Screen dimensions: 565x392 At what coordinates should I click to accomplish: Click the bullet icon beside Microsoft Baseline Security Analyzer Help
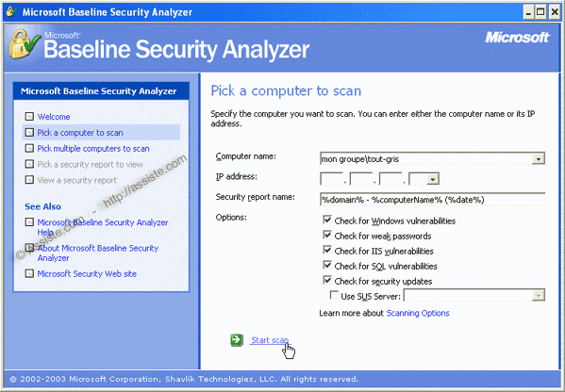pos(29,222)
